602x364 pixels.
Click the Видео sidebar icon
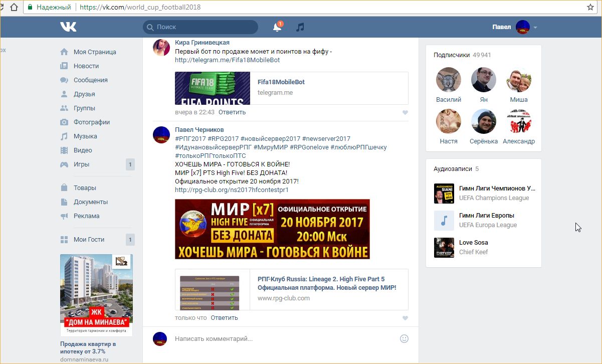point(64,150)
